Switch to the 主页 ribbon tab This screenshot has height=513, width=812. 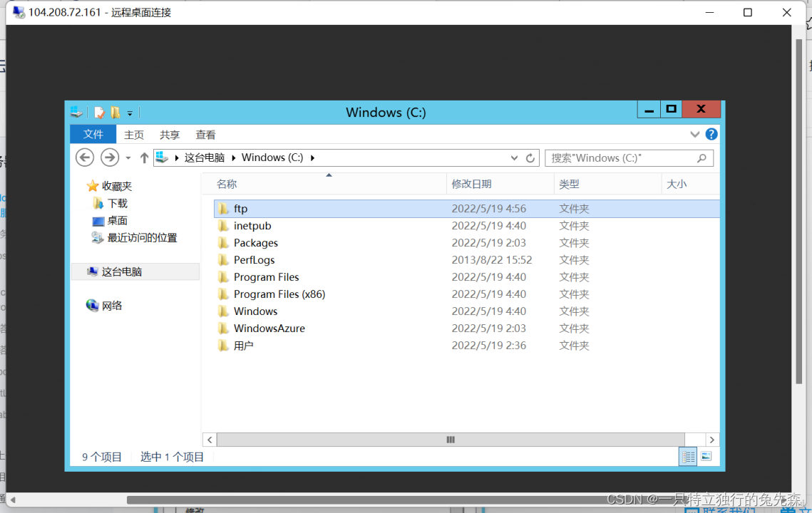pyautogui.click(x=133, y=135)
